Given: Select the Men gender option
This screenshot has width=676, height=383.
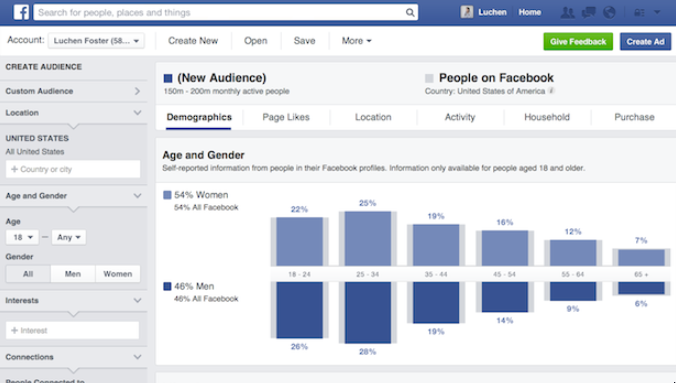Looking at the screenshot, I should click(x=73, y=274).
